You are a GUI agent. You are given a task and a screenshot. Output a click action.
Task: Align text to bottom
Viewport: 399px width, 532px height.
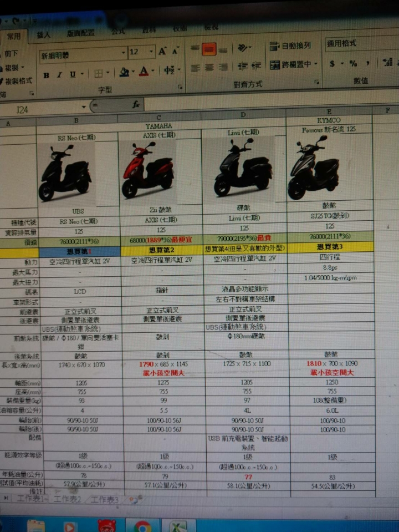(223, 50)
